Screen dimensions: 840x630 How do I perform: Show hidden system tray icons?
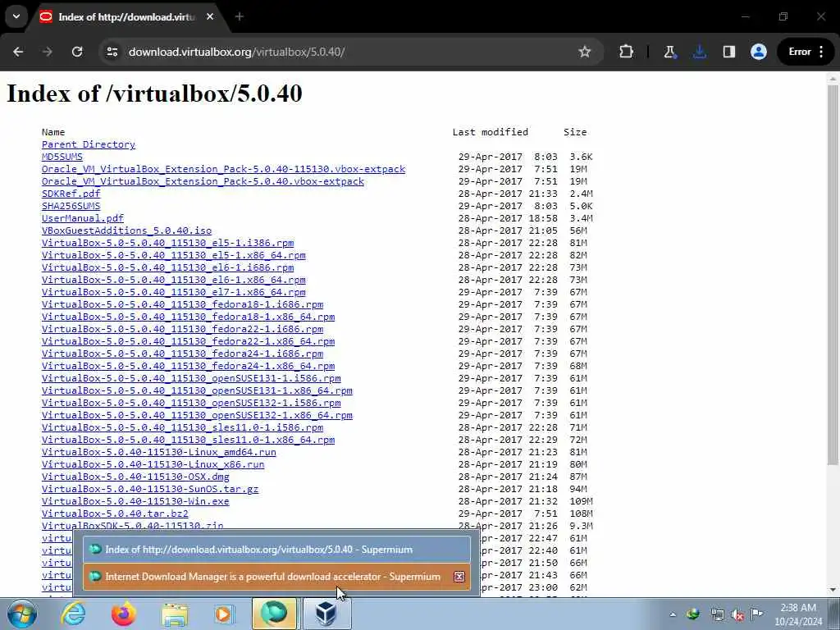pos(673,614)
